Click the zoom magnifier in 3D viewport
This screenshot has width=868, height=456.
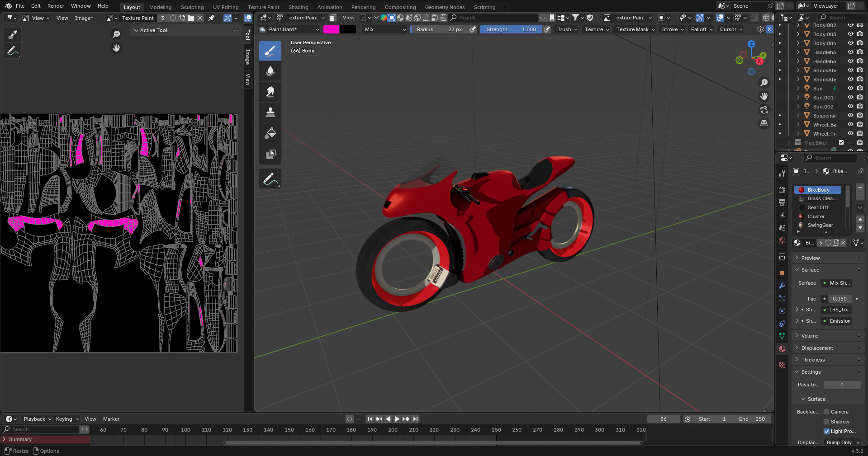764,83
